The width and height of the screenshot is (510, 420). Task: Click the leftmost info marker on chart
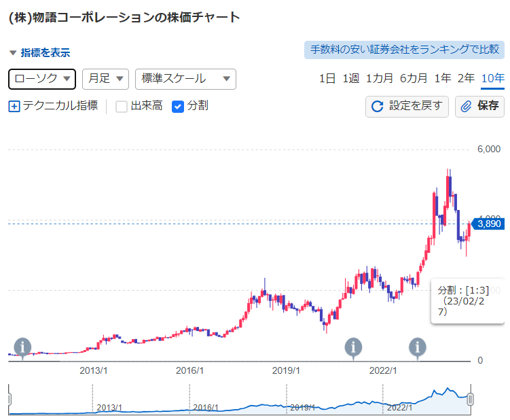(22, 347)
